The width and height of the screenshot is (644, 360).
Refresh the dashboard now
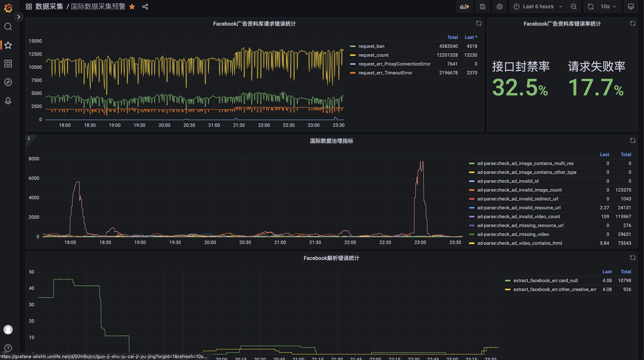coord(590,7)
